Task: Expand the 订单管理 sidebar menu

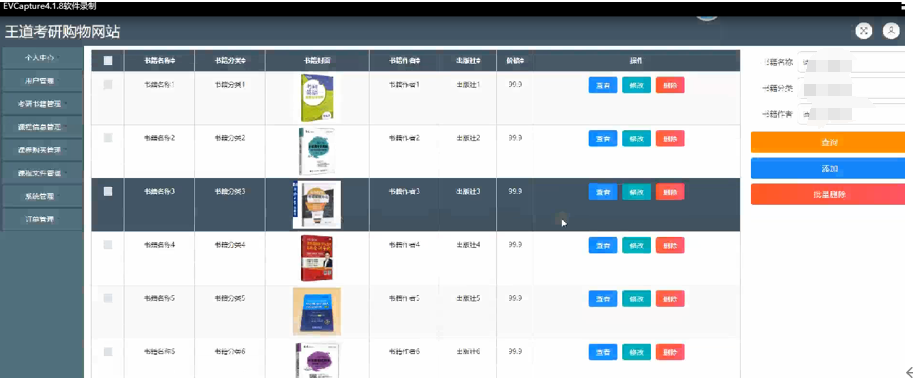Action: pos(42,220)
